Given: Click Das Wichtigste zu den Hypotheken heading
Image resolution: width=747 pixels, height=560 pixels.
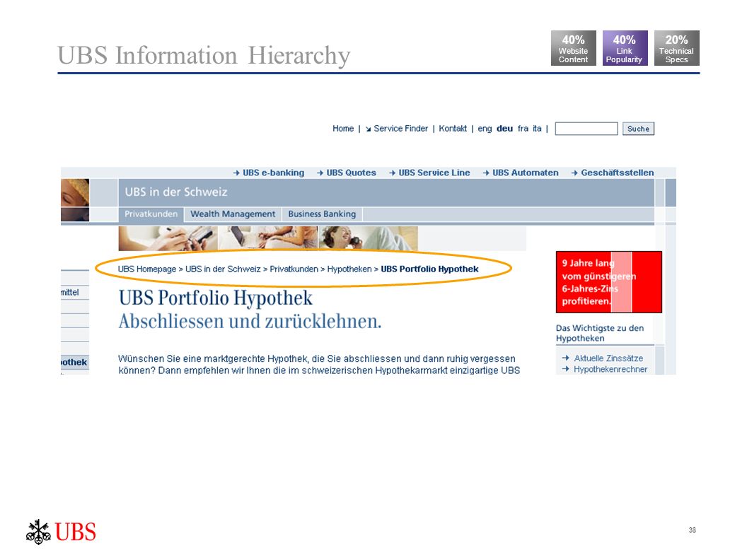Looking at the screenshot, I should (x=600, y=333).
